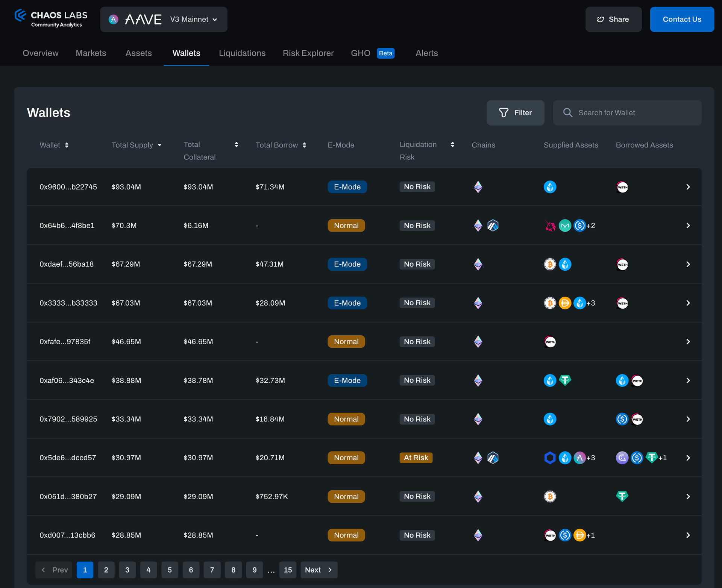The width and height of the screenshot is (722, 588).
Task: Open details chevron for 0x5de6...dccd57 wallet
Action: (688, 458)
